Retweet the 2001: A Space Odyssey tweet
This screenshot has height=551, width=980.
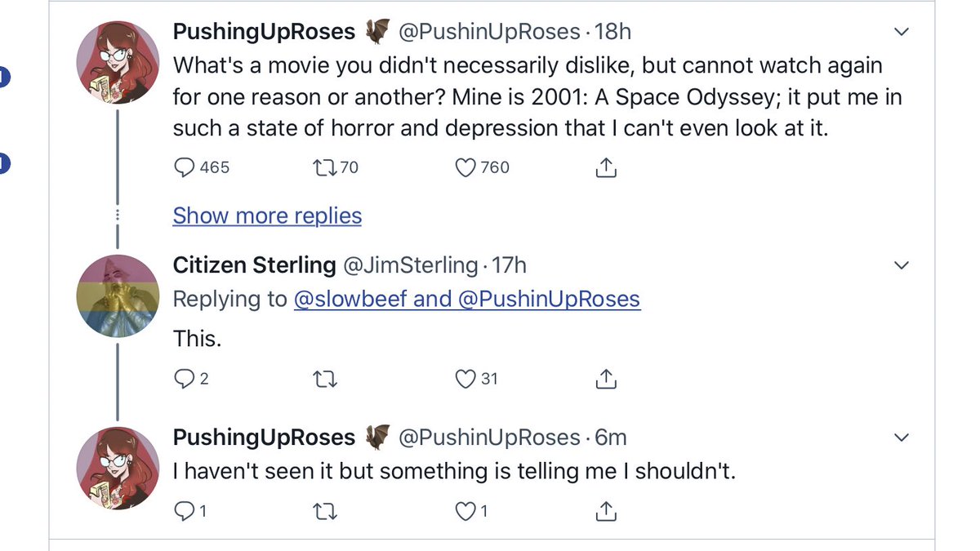(x=324, y=167)
